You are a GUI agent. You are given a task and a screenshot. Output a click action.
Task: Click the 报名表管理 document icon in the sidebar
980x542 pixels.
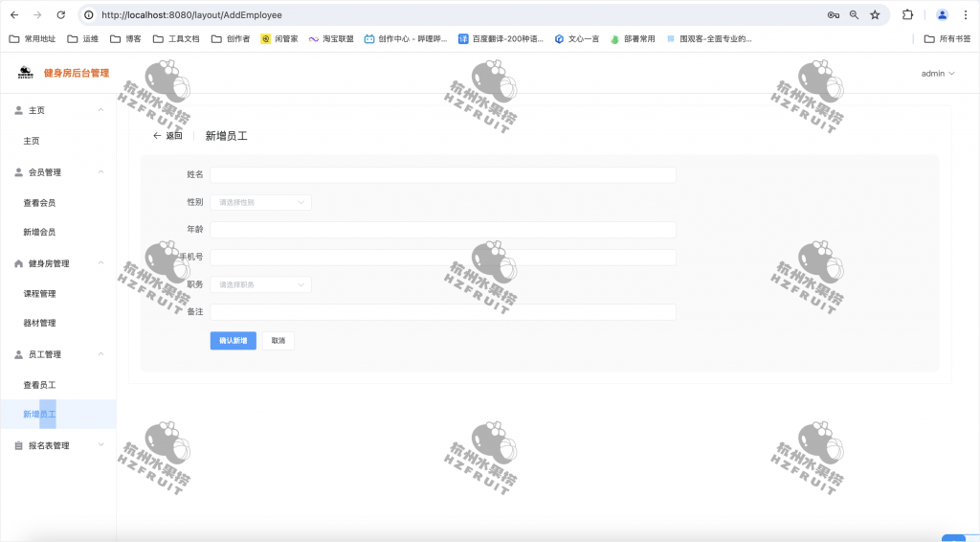(19, 445)
